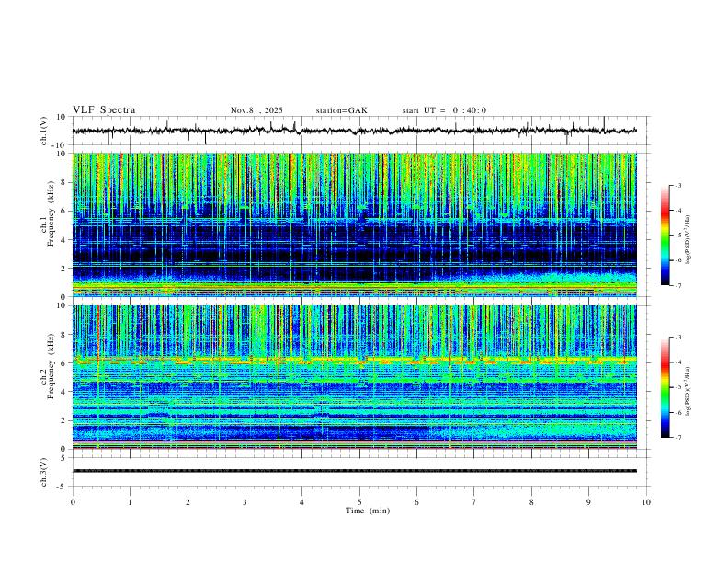Screen dimensions: 728x563
Task: Click time axis tick label "3"
Action: pos(245,502)
